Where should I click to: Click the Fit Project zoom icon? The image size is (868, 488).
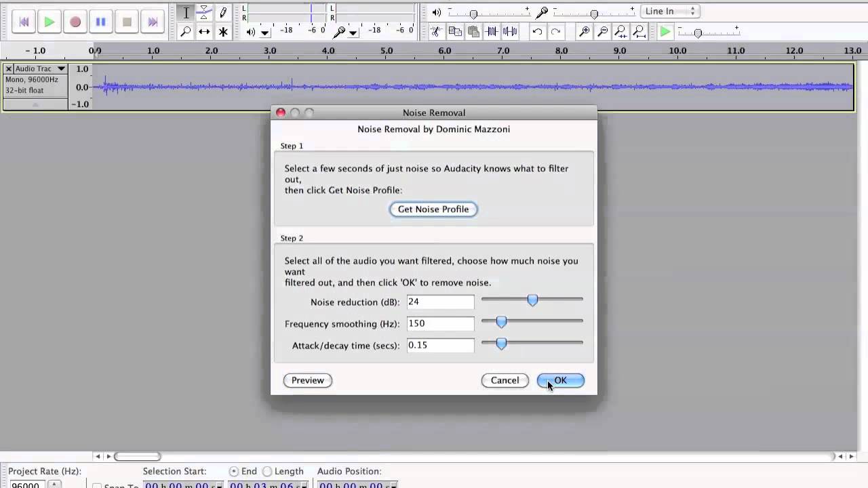coord(639,31)
